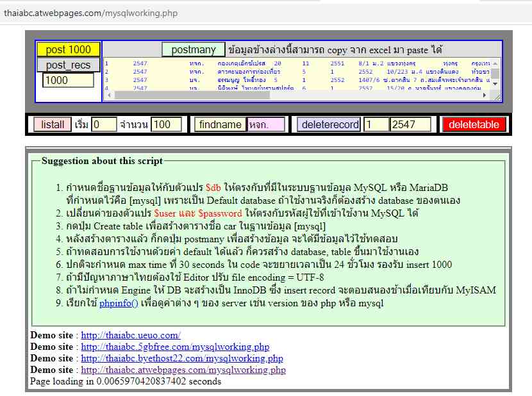The image size is (532, 396).
Task: Click the yellow post 1000 button
Action: [x=68, y=49]
